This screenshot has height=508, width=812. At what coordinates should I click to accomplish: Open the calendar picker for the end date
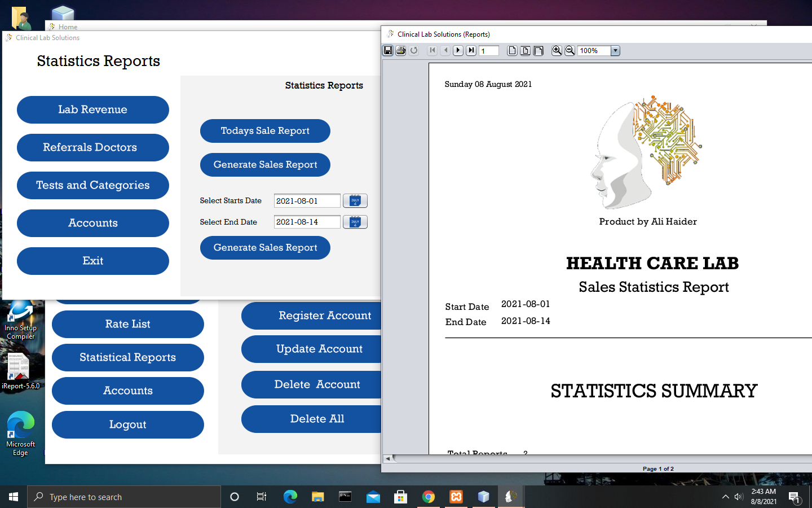(x=355, y=222)
